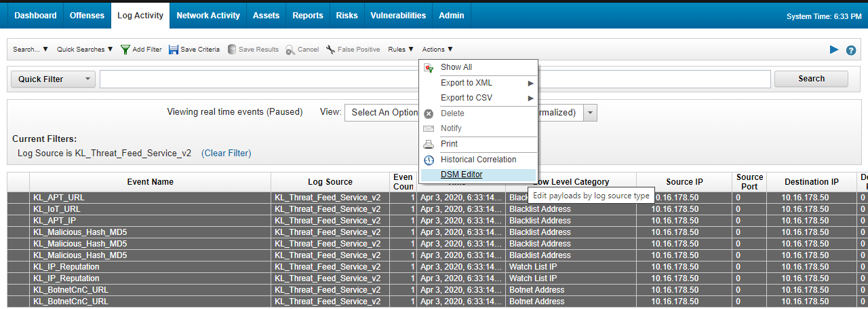
Task: Open the DSM Editor menu entry
Action: point(461,175)
